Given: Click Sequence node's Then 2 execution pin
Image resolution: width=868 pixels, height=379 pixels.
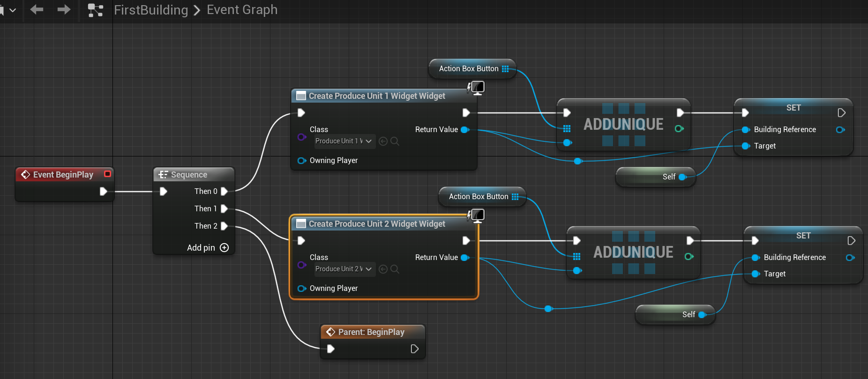Looking at the screenshot, I should click(x=224, y=226).
